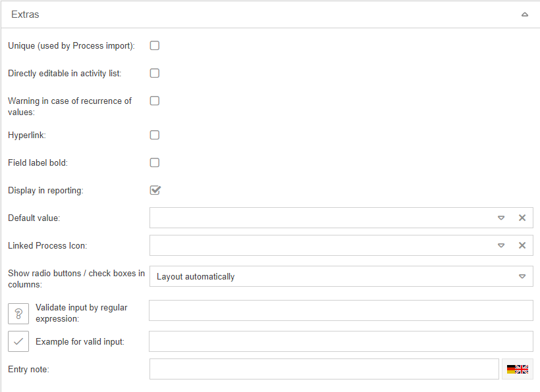Clear the Default value field with X
This screenshot has height=392, width=540.
[522, 218]
